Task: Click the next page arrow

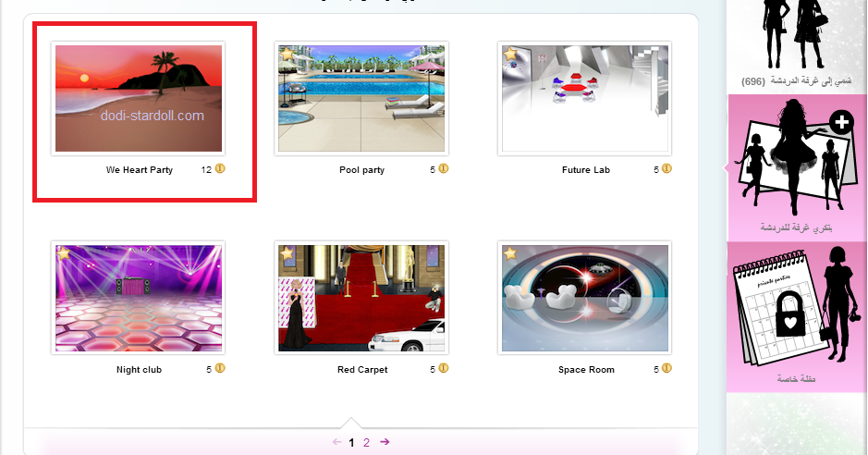Action: 385,442
